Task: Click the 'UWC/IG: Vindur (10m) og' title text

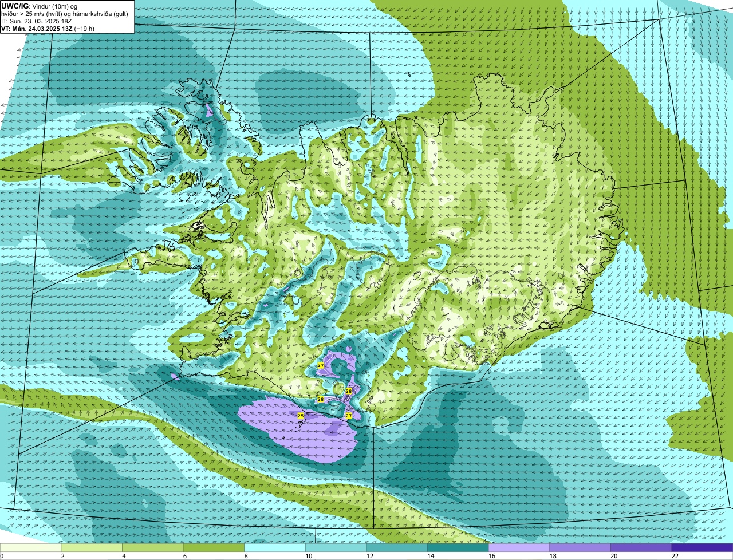Action: click(x=40, y=6)
